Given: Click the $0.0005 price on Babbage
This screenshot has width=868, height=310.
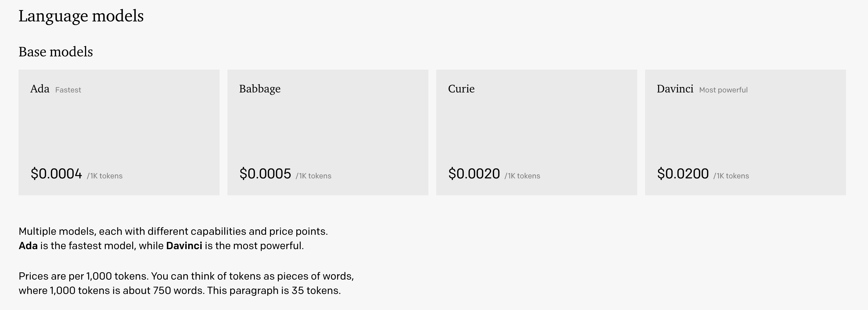Looking at the screenshot, I should click(265, 174).
